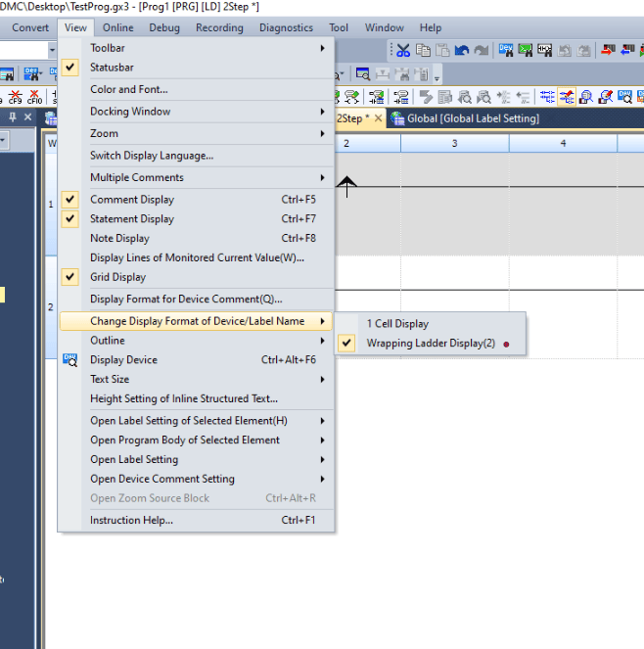Screen dimensions: 644x649
Task: Open the Tool menu
Action: point(339,27)
